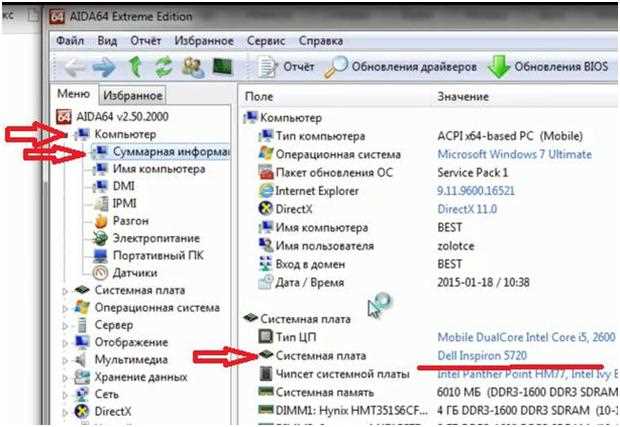This screenshot has width=620, height=427.
Task: Open the Отчёт menu
Action: coord(146,41)
